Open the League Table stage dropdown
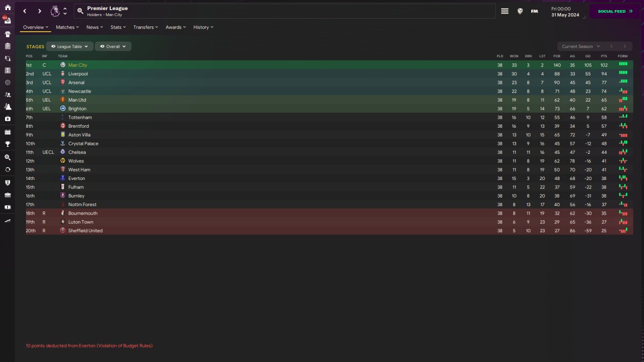The width and height of the screenshot is (644, 362). (x=69, y=46)
